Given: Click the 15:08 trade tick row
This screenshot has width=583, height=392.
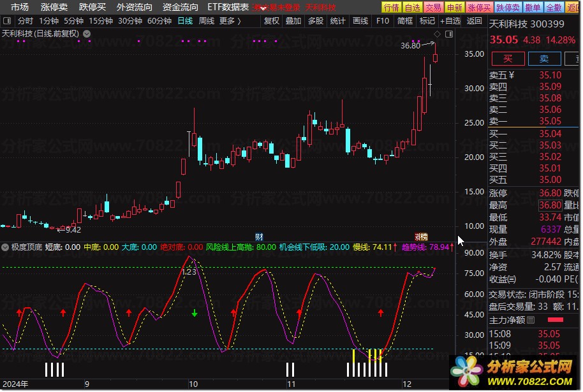Looking at the screenshot, I should [533, 334].
